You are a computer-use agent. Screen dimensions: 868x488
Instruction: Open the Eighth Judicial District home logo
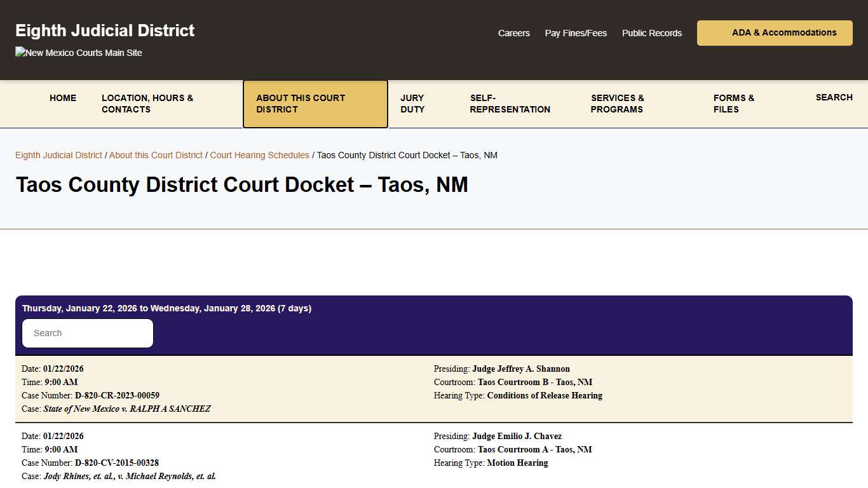coord(105,30)
